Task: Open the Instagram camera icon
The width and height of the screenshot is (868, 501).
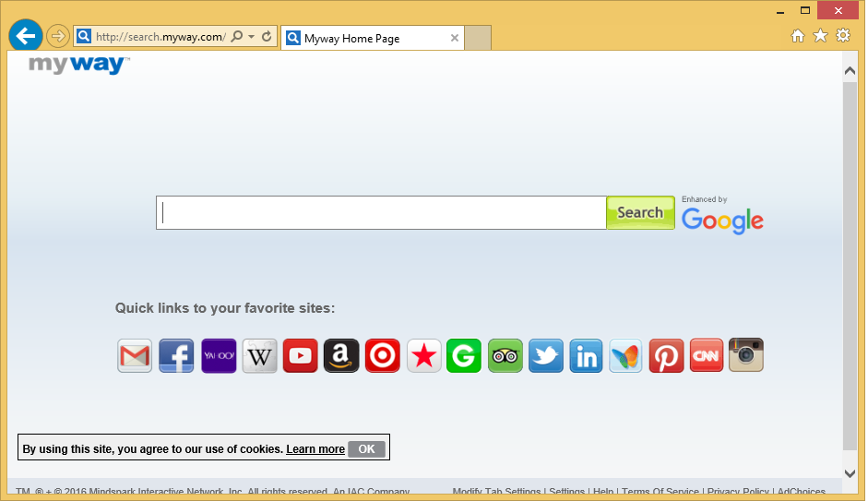Action: point(746,355)
